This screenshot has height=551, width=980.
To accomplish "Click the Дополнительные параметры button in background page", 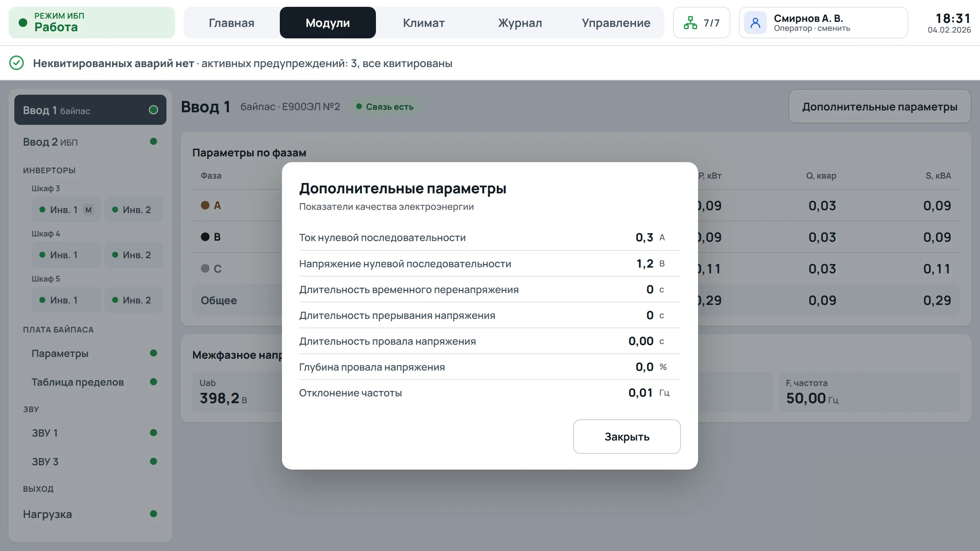I will coord(879,107).
